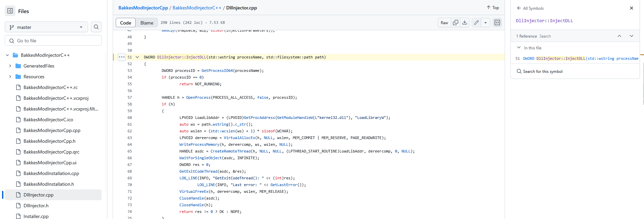The height and width of the screenshot is (219, 644).
Task: Fold the code block at line 51
Action: [x=137, y=57]
